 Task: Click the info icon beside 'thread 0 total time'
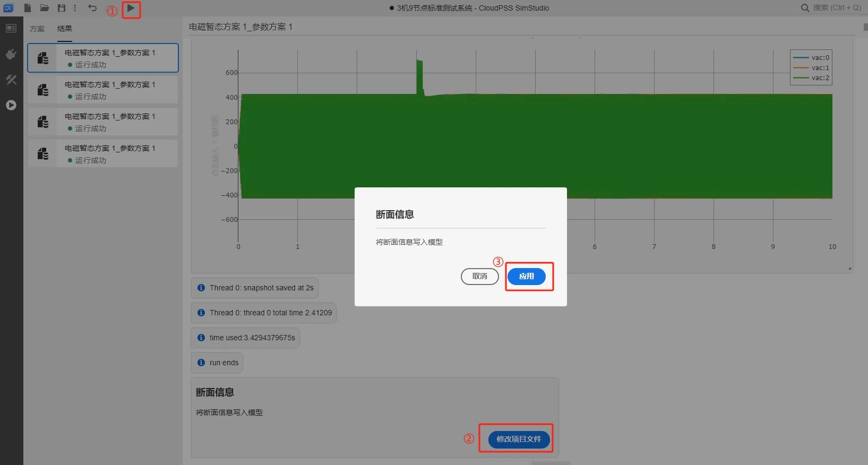pyautogui.click(x=201, y=313)
